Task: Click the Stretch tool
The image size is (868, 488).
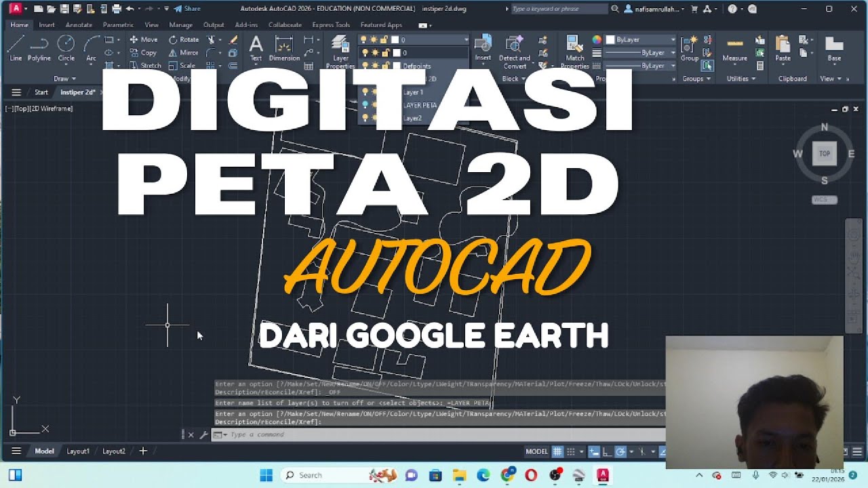Action: 145,66
